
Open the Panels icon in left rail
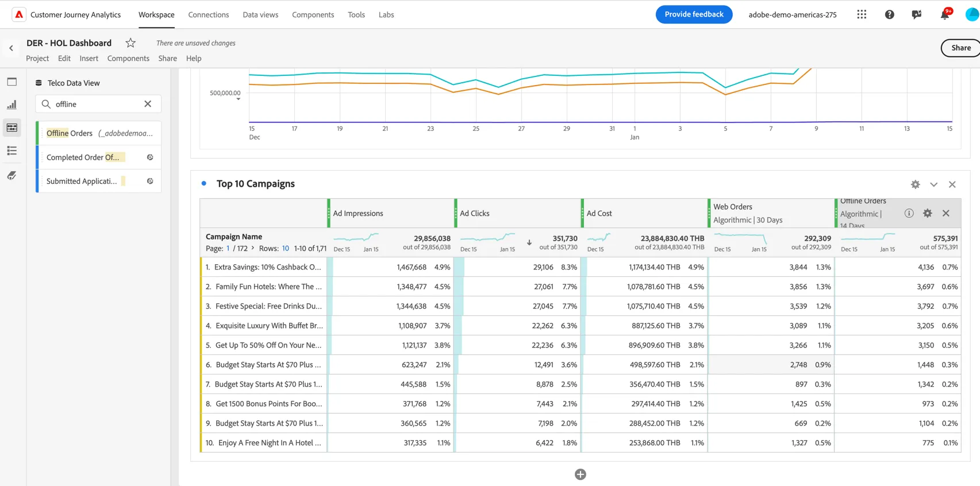12,82
